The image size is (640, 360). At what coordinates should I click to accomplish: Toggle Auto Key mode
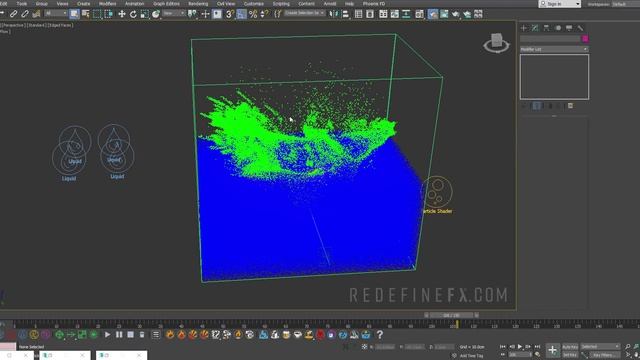pos(570,347)
